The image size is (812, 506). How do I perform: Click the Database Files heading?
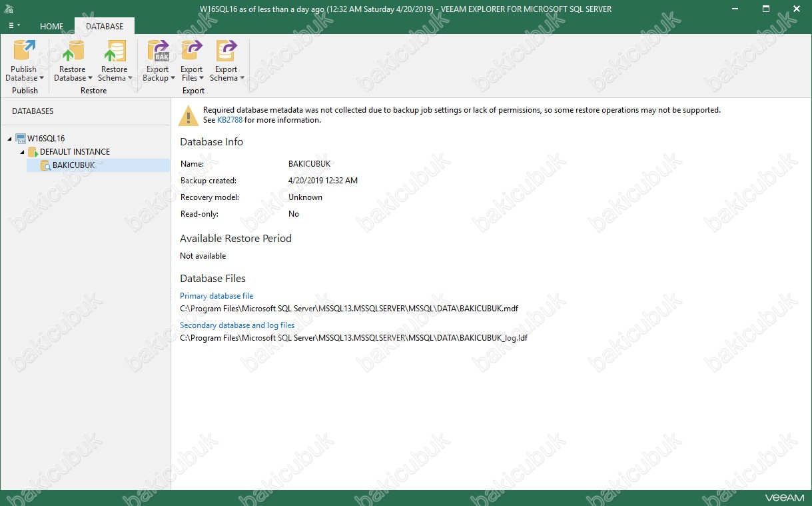click(213, 279)
